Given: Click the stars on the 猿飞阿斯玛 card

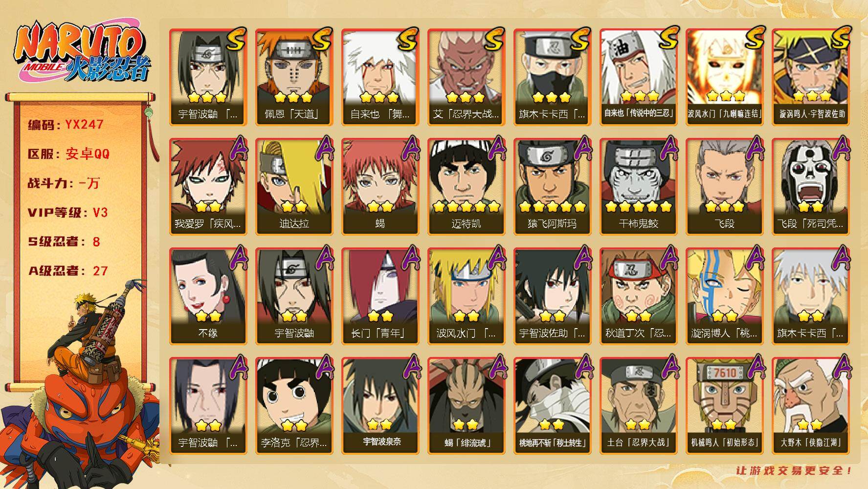Looking at the screenshot, I should [552, 206].
